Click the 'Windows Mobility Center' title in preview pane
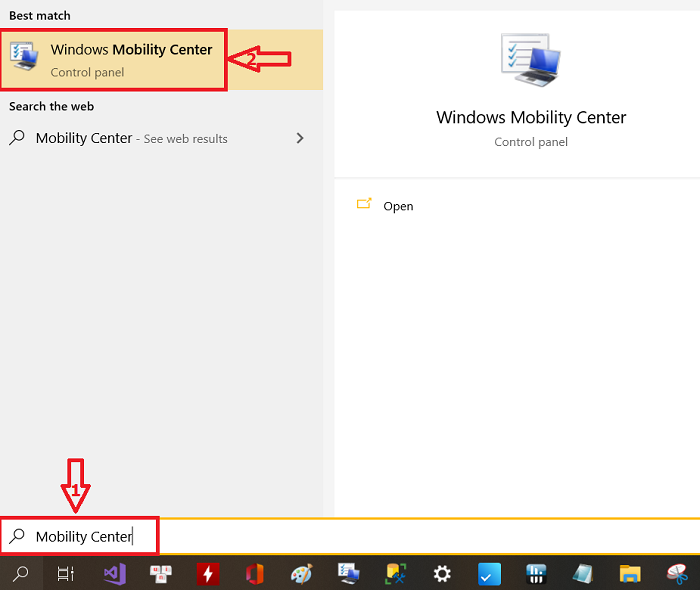 [x=531, y=117]
